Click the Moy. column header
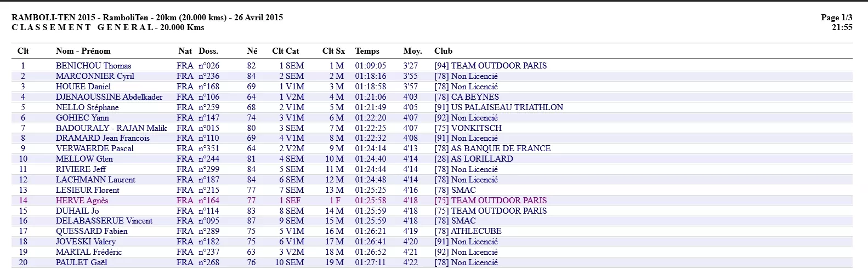 click(x=412, y=51)
